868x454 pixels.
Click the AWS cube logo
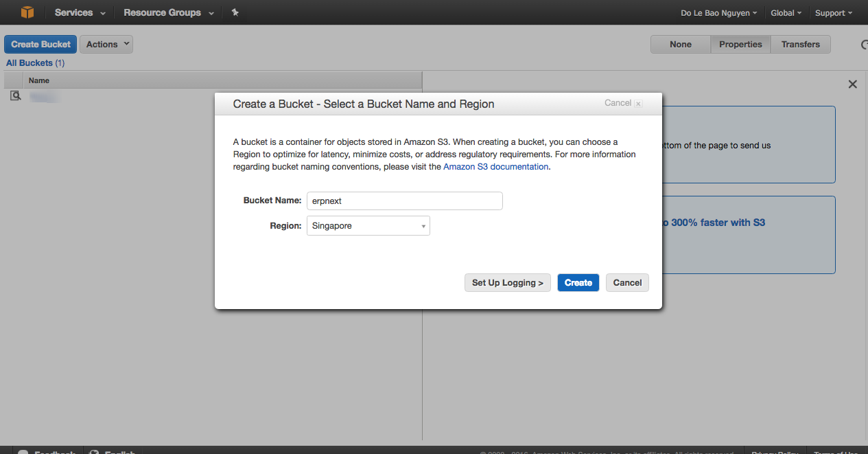tap(27, 12)
